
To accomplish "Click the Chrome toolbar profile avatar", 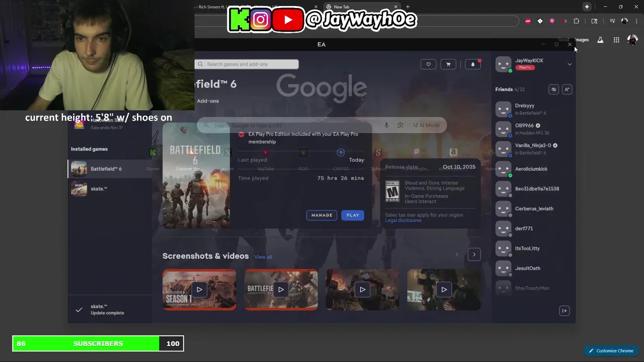I will [624, 21].
